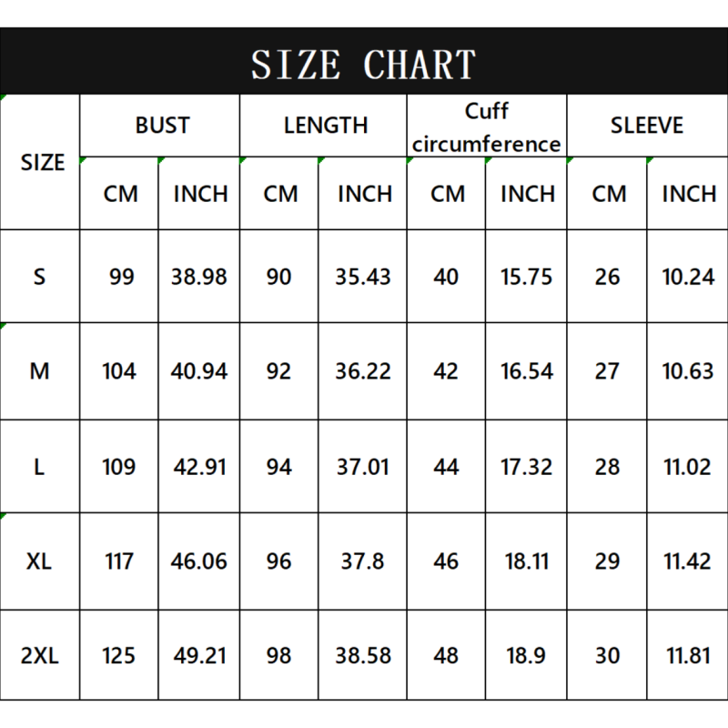Click the 2XL size row label
Screen dimensions: 728x728
tap(39, 655)
